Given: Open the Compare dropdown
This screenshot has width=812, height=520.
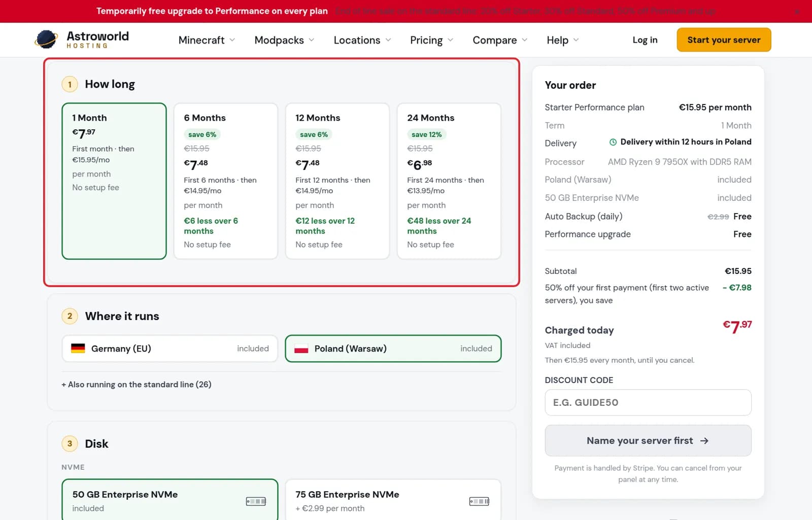Looking at the screenshot, I should pyautogui.click(x=500, y=40).
